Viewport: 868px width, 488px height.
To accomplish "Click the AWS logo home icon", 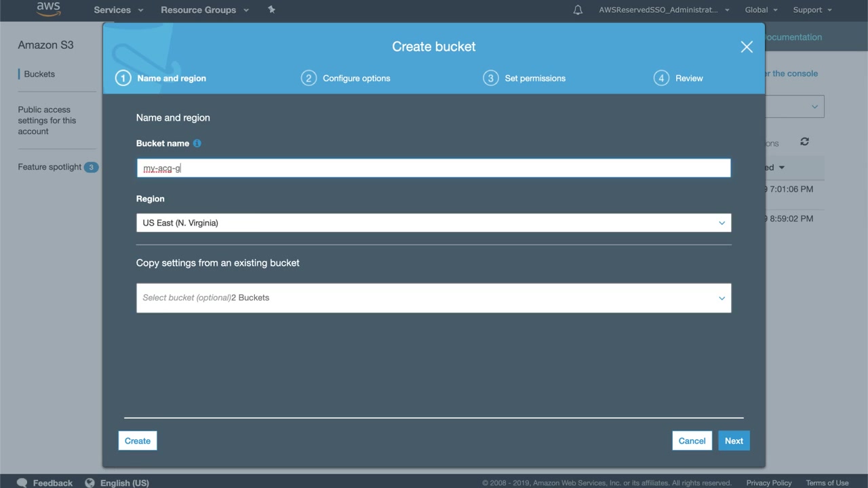I will [x=48, y=9].
